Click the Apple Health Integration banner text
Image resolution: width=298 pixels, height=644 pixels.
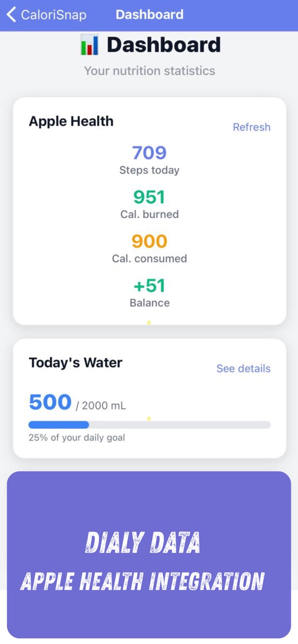point(142,582)
